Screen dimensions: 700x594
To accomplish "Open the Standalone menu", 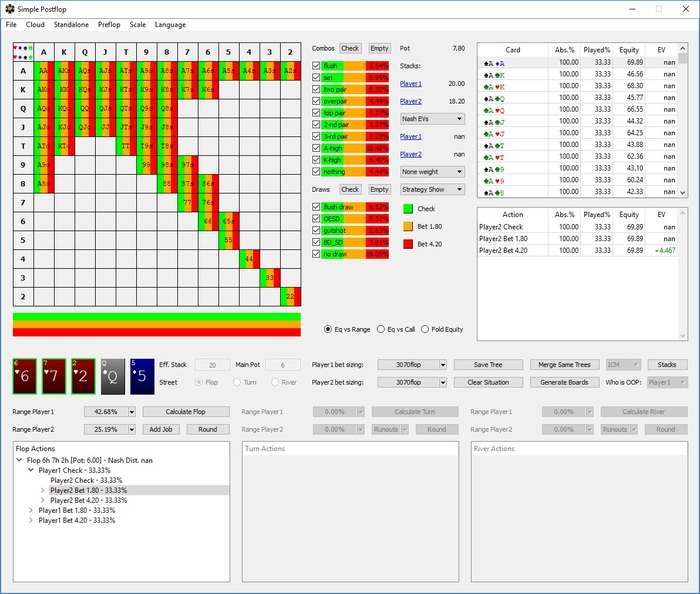I will click(71, 25).
